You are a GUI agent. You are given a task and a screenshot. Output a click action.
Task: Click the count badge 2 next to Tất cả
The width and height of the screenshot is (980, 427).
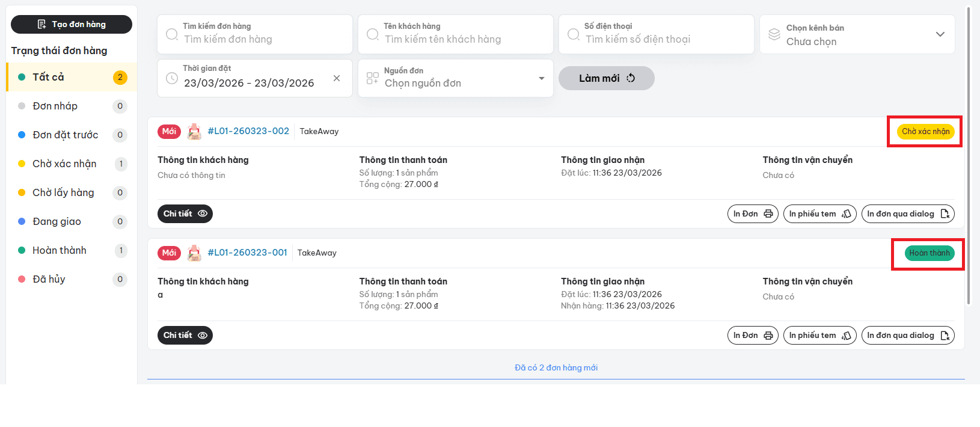click(120, 77)
